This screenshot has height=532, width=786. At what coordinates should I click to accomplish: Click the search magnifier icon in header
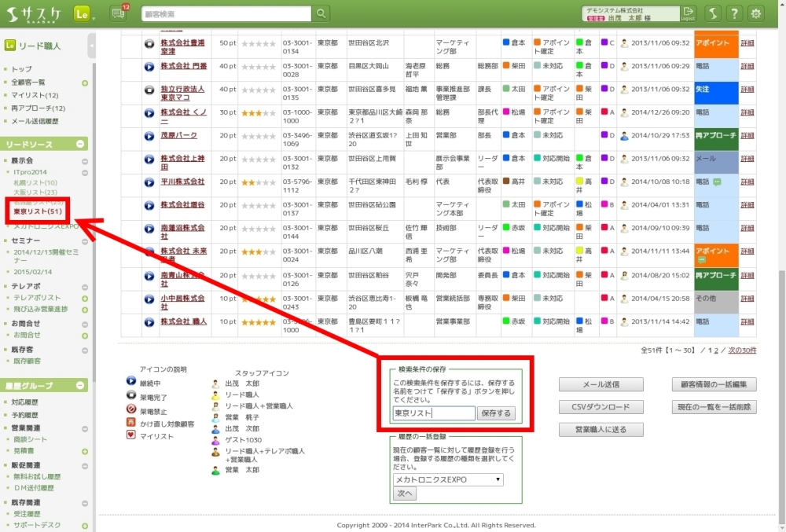[321, 13]
